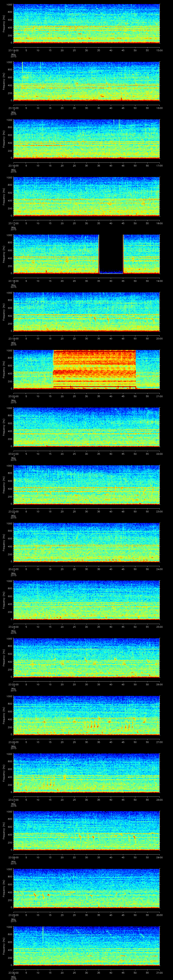This screenshot has width=173, height=980.
Task: Click the spectrogram panel starting at 23:14:00
Action: pyautogui.click(x=86, y=24)
